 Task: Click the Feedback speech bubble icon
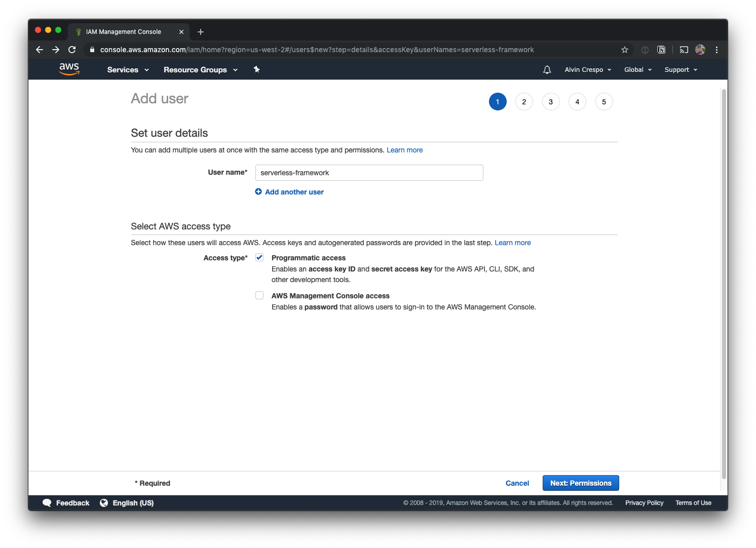[47, 503]
